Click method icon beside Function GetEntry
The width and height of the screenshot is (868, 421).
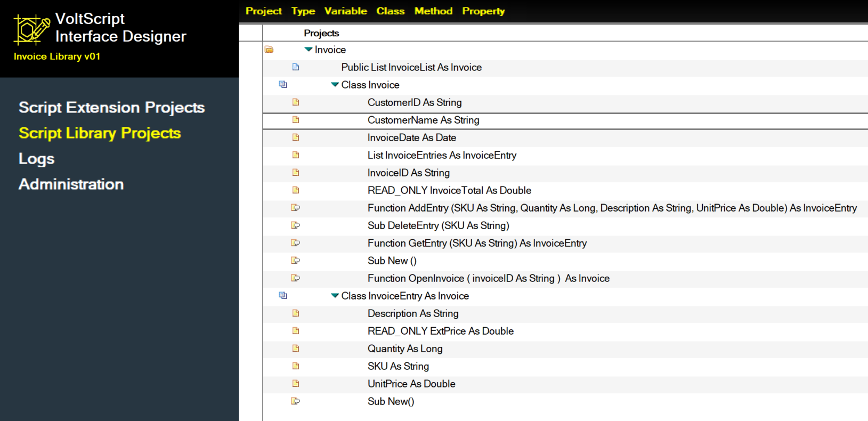click(x=295, y=243)
